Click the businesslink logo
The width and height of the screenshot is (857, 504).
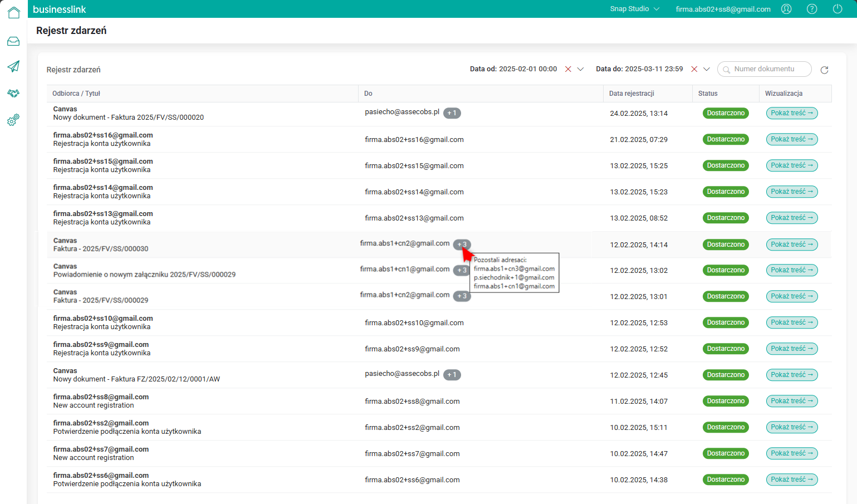(60, 9)
